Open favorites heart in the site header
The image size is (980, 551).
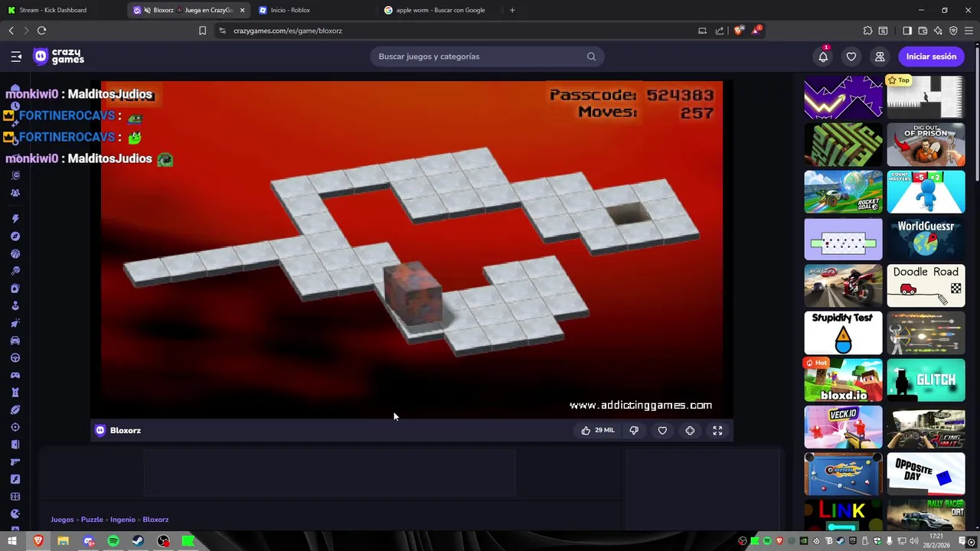pyautogui.click(x=851, y=57)
